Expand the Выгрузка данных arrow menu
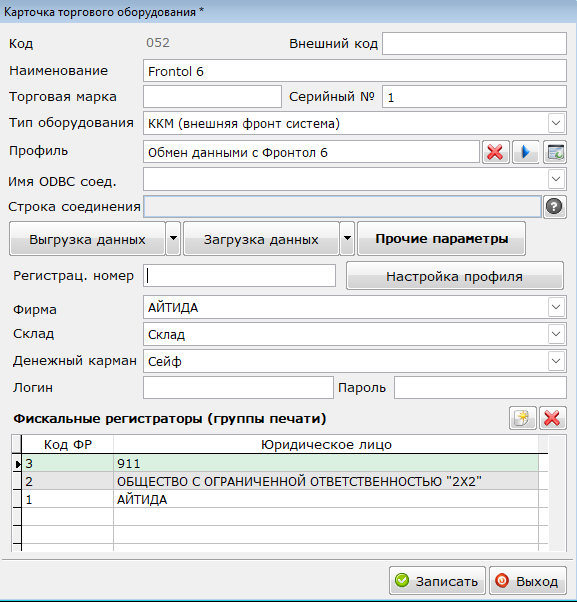The width and height of the screenshot is (577, 602). click(174, 238)
